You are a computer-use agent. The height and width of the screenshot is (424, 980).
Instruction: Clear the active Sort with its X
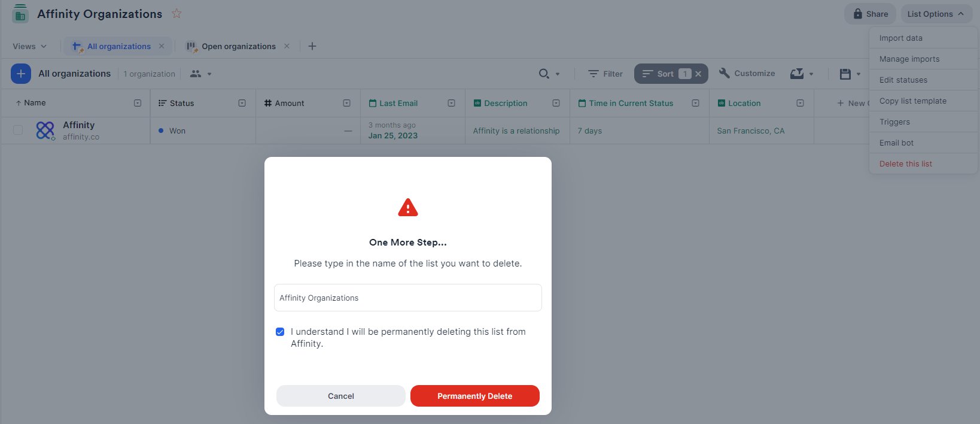(698, 74)
